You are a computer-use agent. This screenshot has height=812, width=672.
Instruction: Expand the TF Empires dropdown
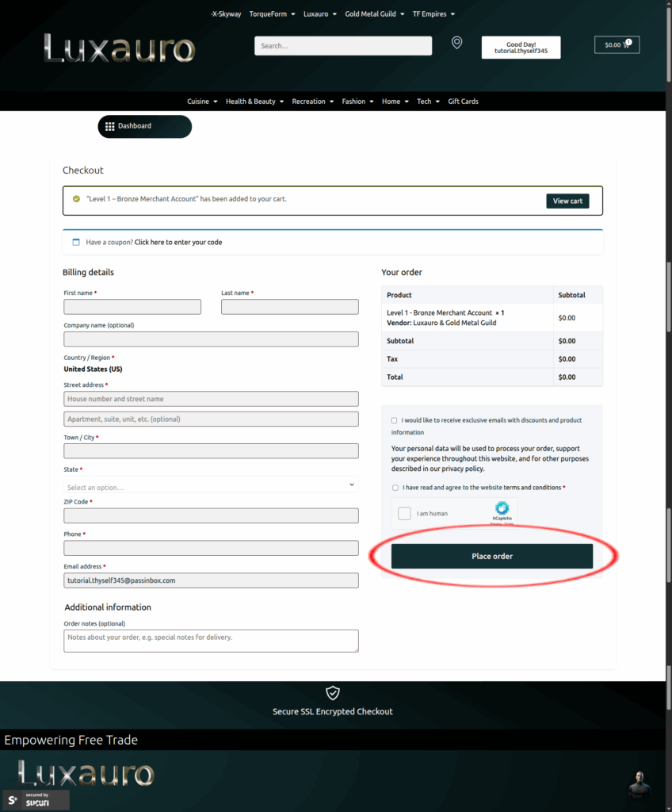click(x=433, y=14)
